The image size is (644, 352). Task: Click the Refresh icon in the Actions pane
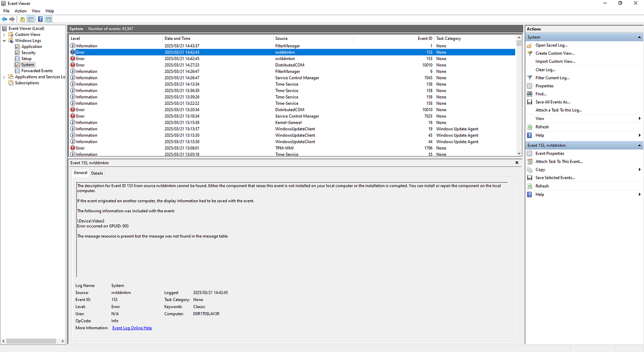530,127
